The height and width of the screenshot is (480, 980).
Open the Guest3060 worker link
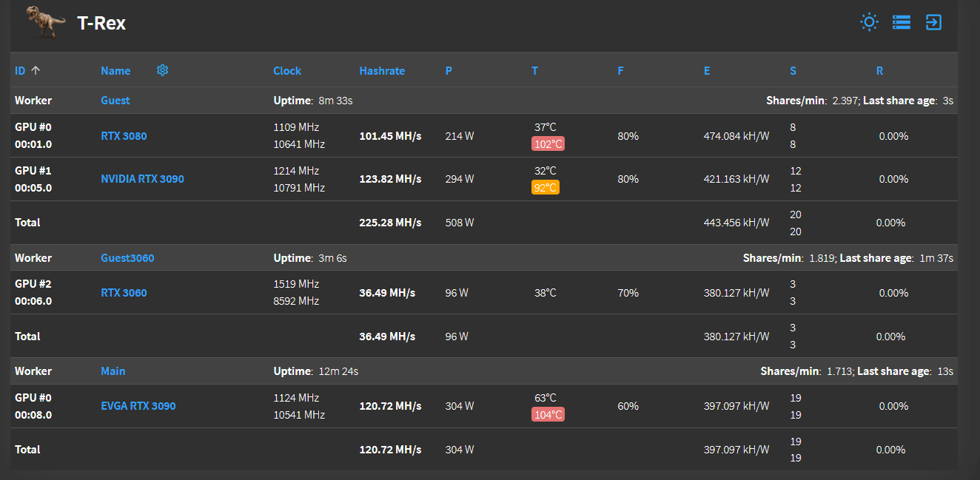click(127, 258)
